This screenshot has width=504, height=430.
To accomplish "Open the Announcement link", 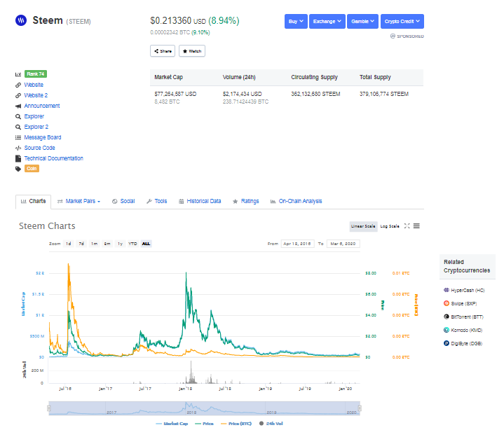I will [x=42, y=106].
